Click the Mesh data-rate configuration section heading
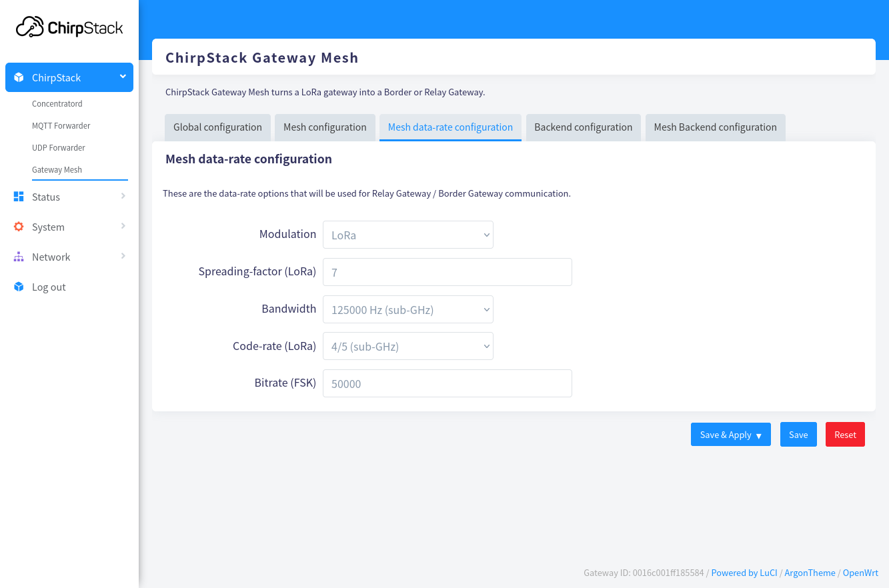The width and height of the screenshot is (889, 588). point(249,159)
